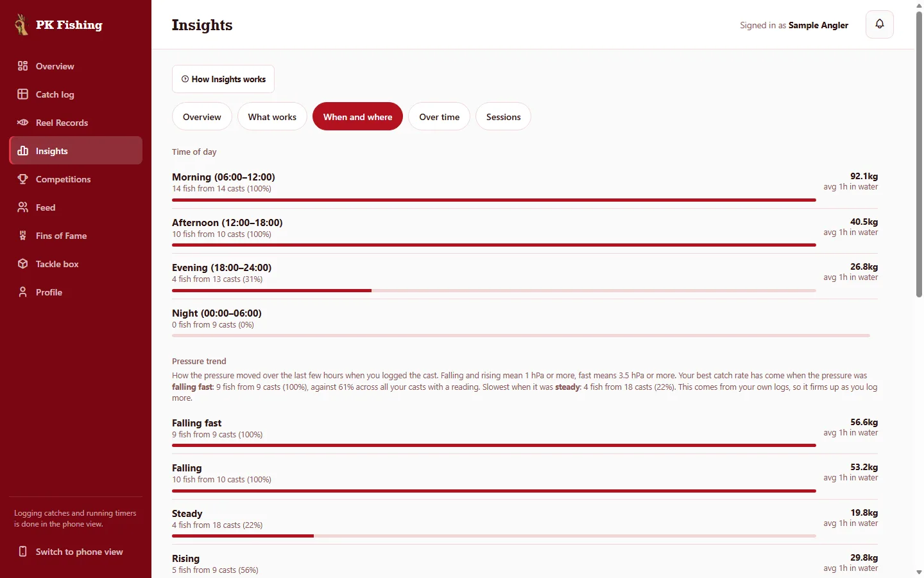Click Switch to phone view
Viewport: 924px width, 578px height.
[76, 552]
